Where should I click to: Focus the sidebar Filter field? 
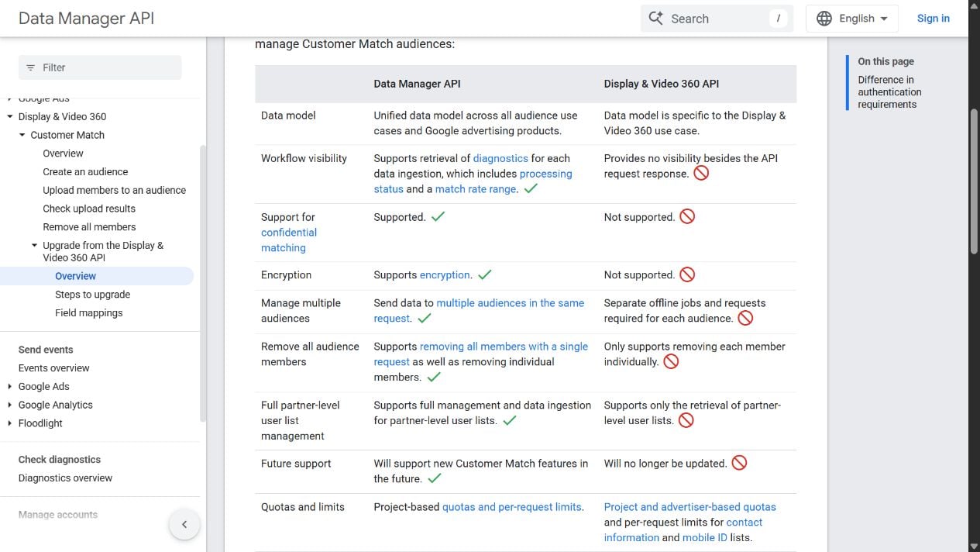click(x=100, y=67)
